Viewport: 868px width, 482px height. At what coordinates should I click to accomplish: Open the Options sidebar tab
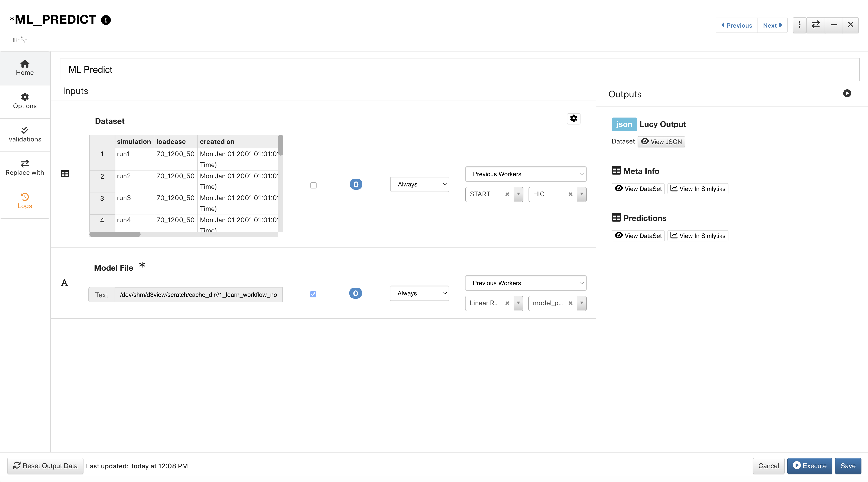[25, 101]
